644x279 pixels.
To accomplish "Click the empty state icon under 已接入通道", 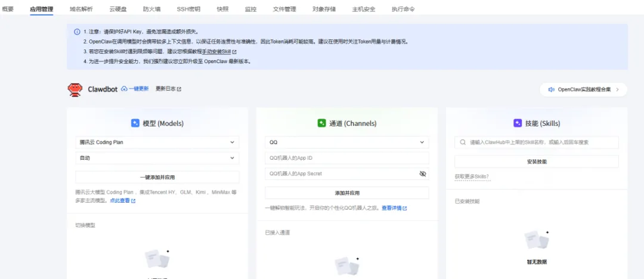I will 347,266.
